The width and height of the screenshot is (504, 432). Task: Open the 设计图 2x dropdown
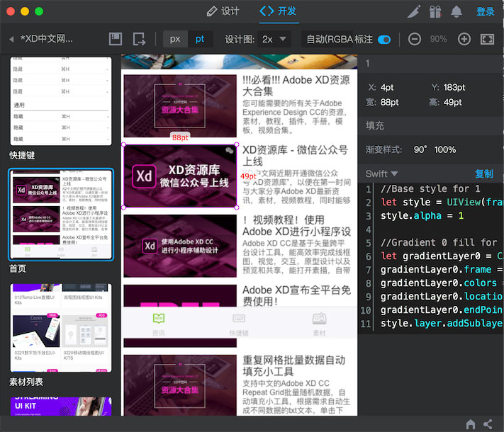(x=274, y=39)
